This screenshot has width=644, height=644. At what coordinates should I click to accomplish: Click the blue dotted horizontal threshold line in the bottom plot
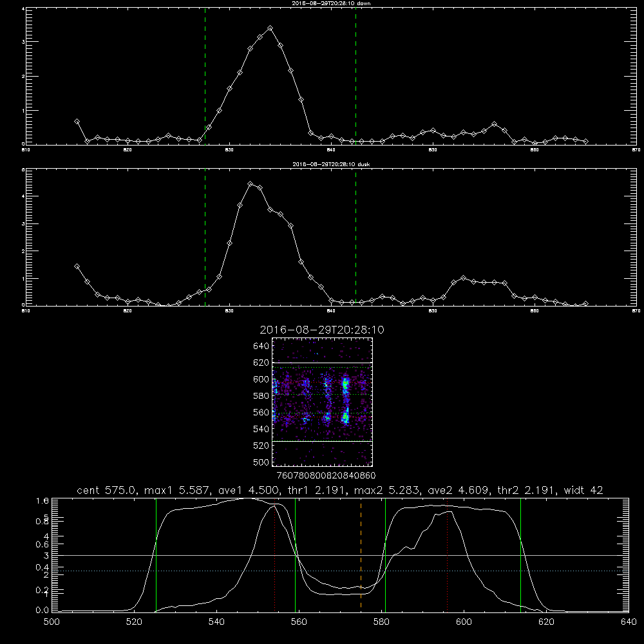(340, 571)
